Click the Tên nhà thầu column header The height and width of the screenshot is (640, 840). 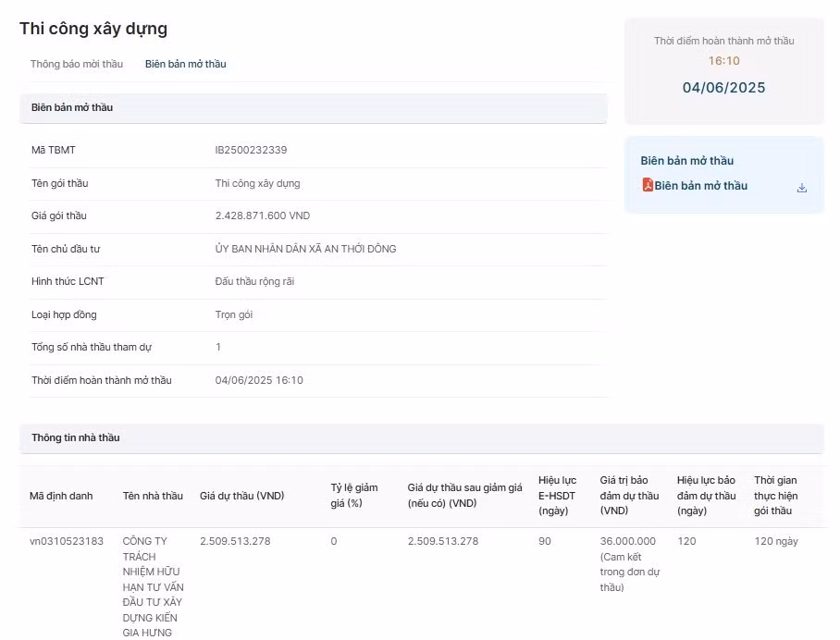(153, 496)
